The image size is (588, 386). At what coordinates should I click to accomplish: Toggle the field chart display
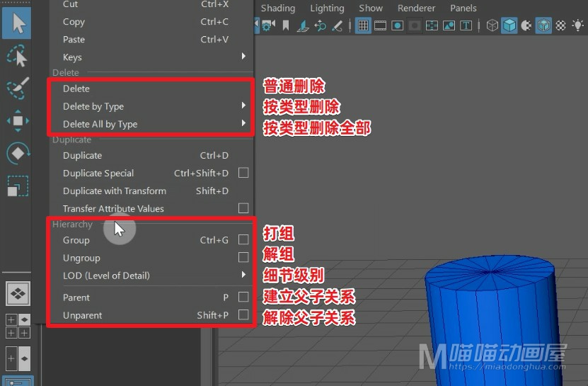click(432, 25)
